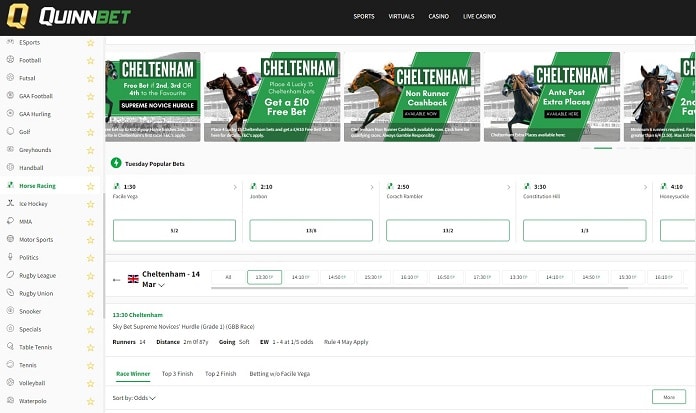Select the All races button
Viewport: 696px width, 413px height.
228,277
